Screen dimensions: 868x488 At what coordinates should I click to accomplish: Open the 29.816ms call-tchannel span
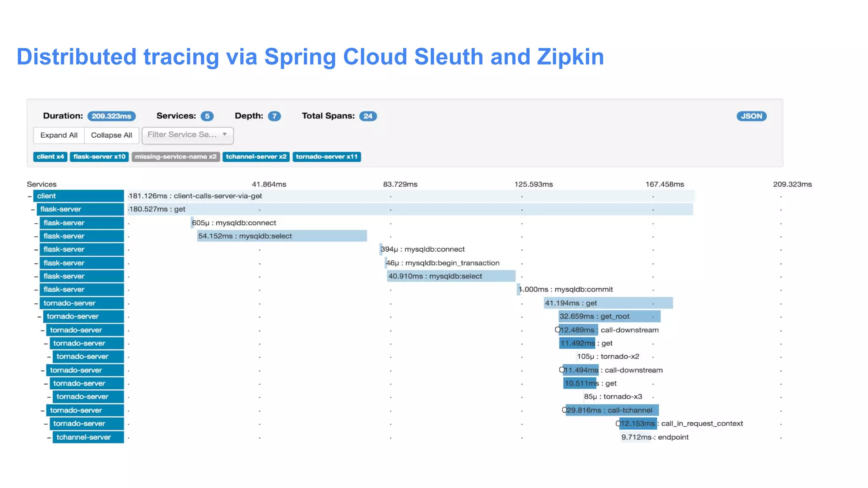(612, 410)
